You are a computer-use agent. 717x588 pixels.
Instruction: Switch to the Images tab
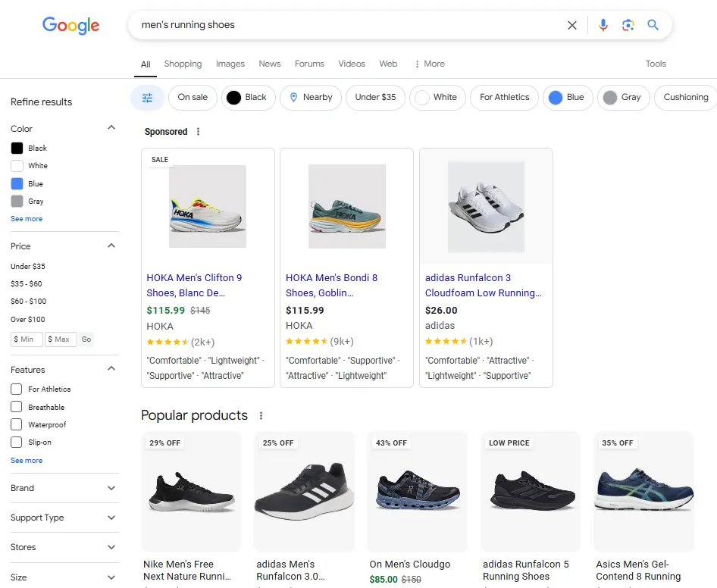click(230, 64)
